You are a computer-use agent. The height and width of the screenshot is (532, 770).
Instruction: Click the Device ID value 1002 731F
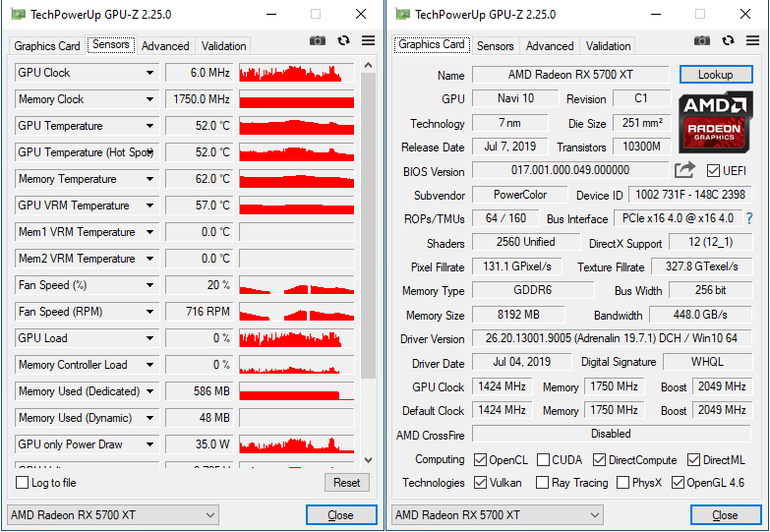point(690,195)
